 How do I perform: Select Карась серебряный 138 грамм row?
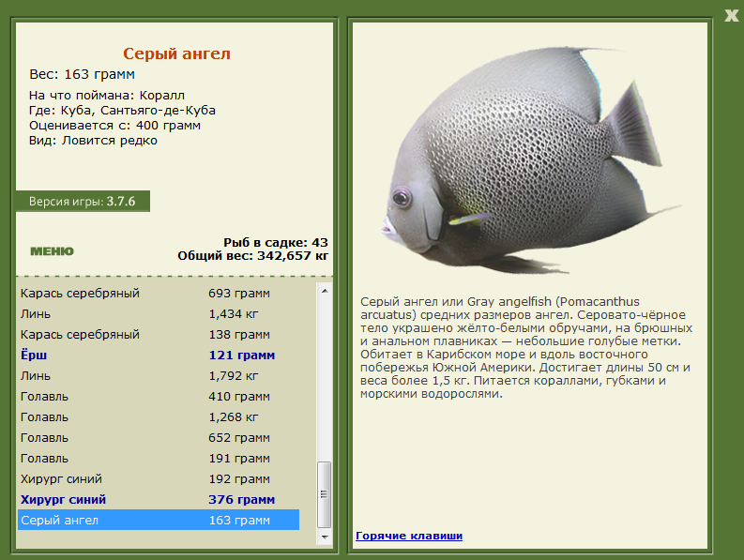[159, 335]
